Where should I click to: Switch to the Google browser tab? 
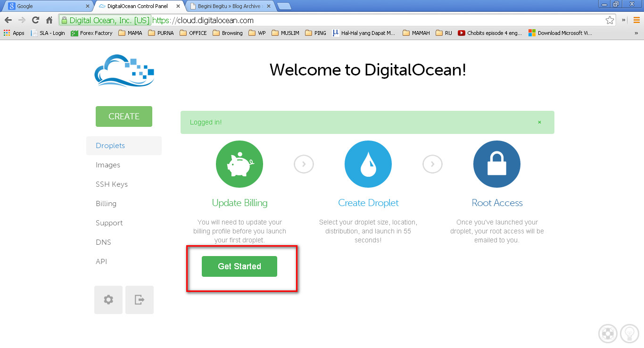pyautogui.click(x=47, y=6)
